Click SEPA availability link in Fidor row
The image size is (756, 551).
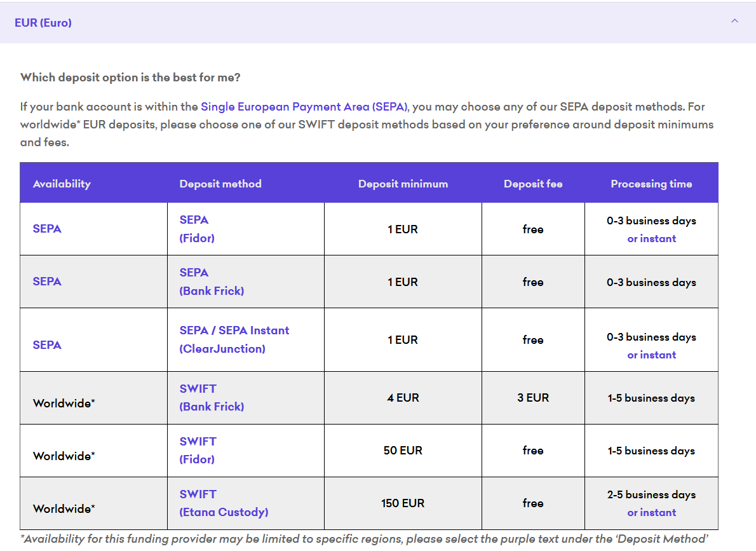47,229
